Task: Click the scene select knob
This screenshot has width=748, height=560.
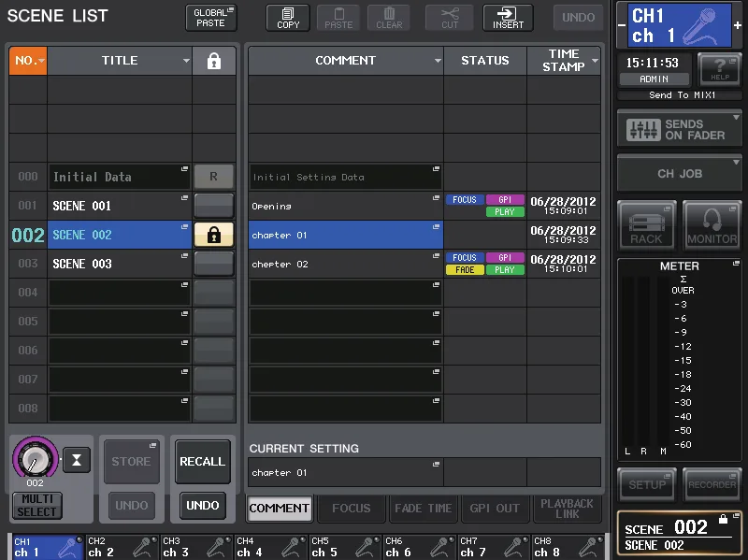Action: point(36,457)
